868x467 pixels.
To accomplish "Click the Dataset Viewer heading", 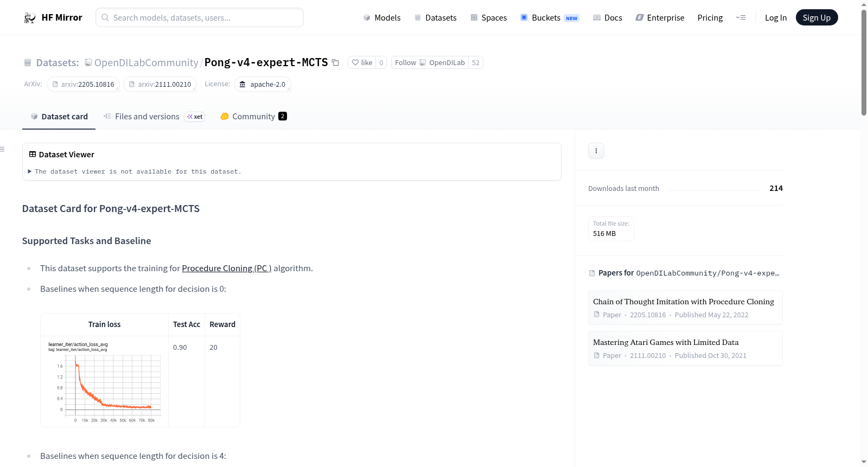I will (x=67, y=155).
